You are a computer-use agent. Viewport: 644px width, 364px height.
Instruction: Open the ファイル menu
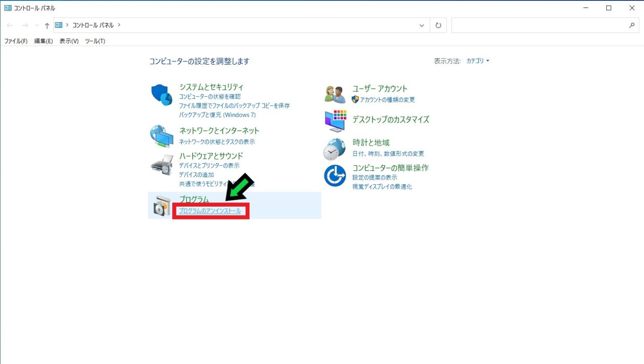click(x=16, y=41)
